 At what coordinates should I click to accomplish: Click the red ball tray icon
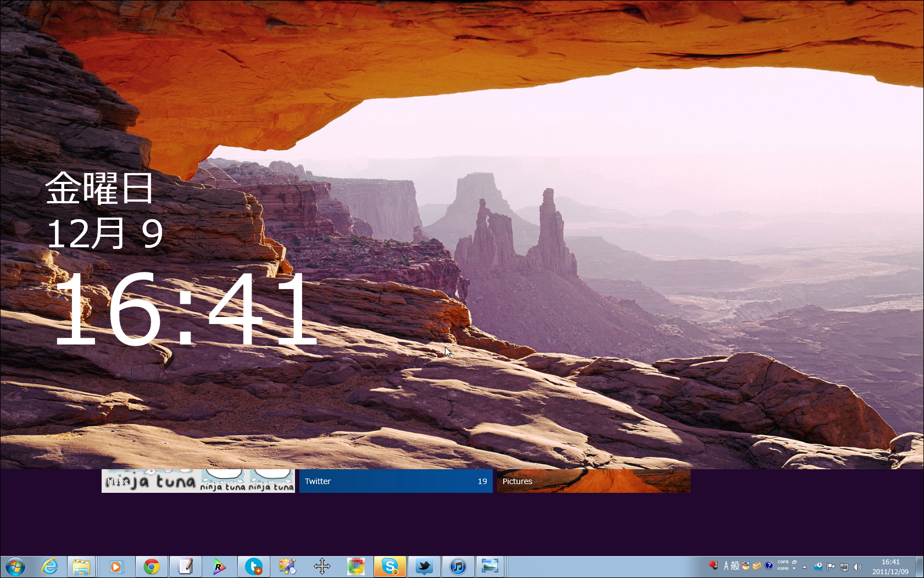point(713,565)
